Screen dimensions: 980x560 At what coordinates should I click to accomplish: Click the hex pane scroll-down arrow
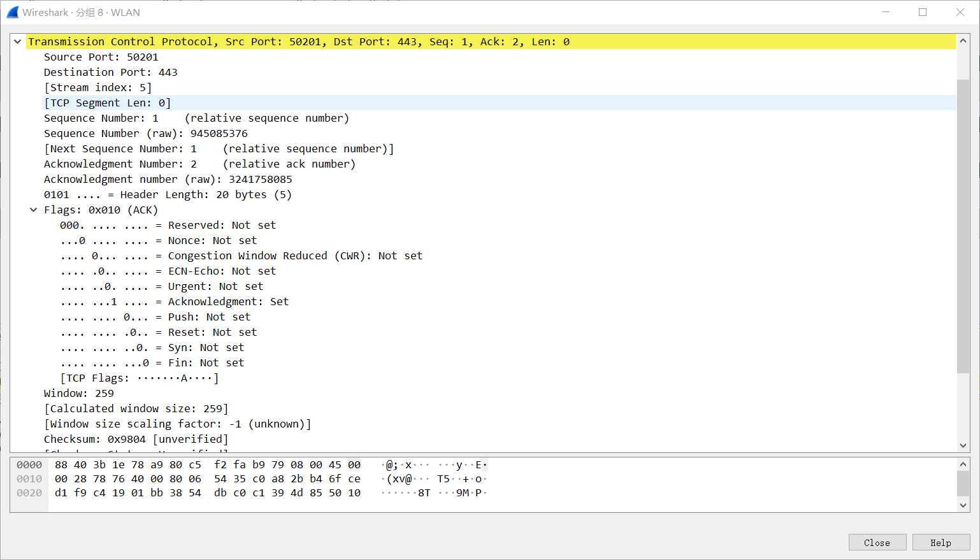pyautogui.click(x=963, y=505)
